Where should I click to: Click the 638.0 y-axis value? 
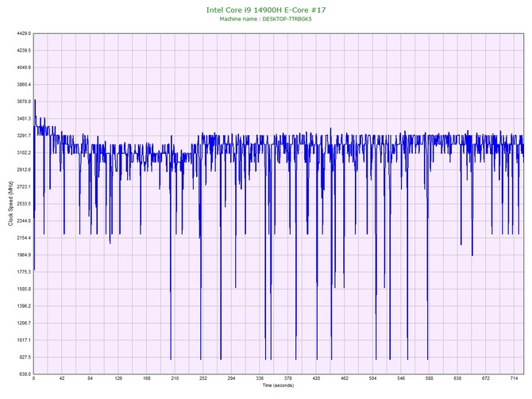tap(25, 374)
